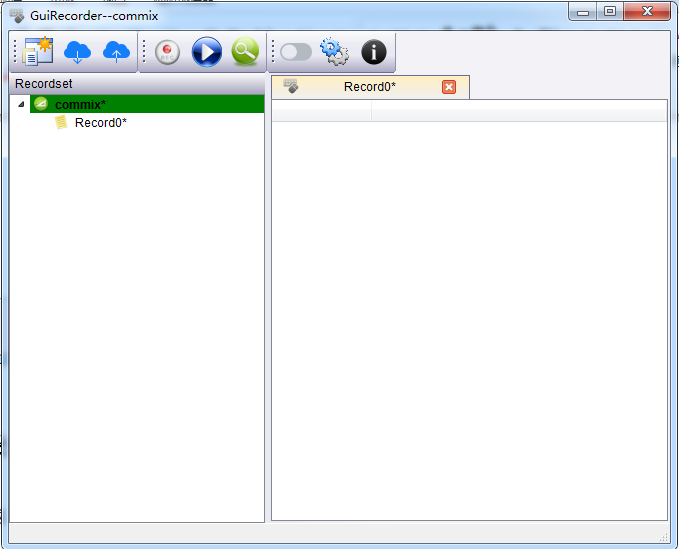679x549 pixels.
Task: Click the keyboard-mouse icon on Record0* tab
Action: point(291,86)
